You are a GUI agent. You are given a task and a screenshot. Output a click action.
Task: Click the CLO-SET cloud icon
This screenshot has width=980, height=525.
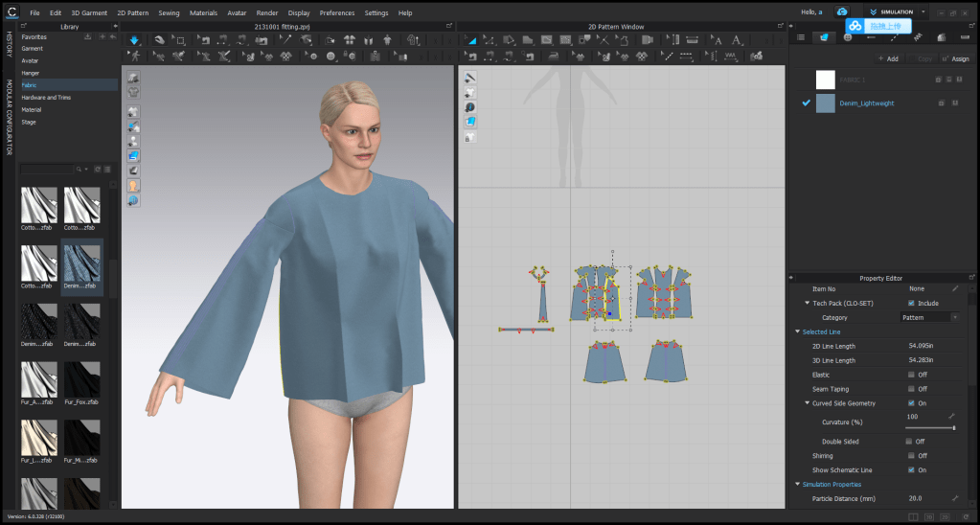[x=842, y=12]
